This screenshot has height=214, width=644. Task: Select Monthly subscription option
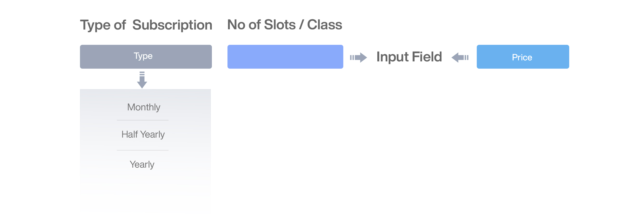point(144,107)
